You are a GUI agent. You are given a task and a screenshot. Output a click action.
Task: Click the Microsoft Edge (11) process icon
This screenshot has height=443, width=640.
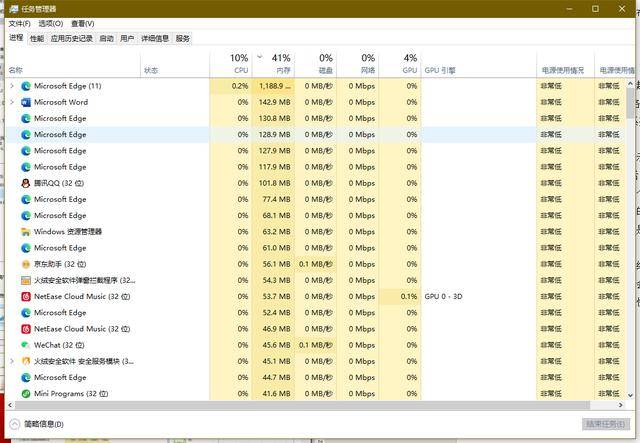26,86
